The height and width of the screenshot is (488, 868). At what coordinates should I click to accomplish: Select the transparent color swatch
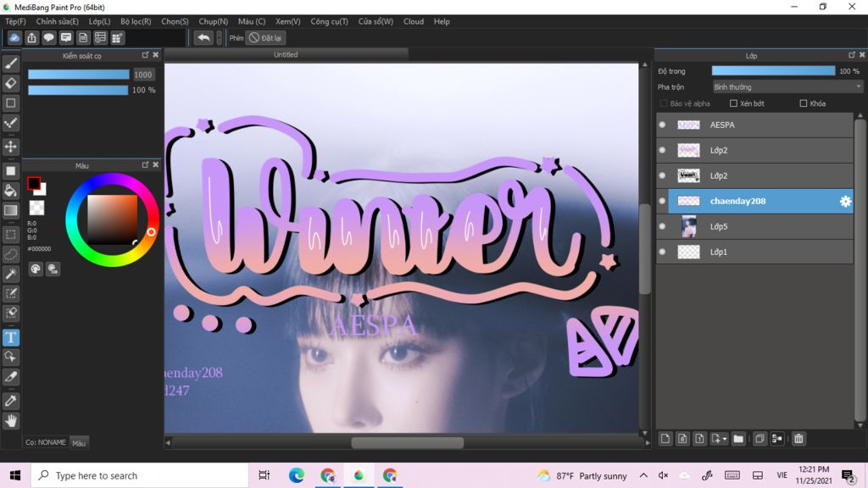click(36, 208)
